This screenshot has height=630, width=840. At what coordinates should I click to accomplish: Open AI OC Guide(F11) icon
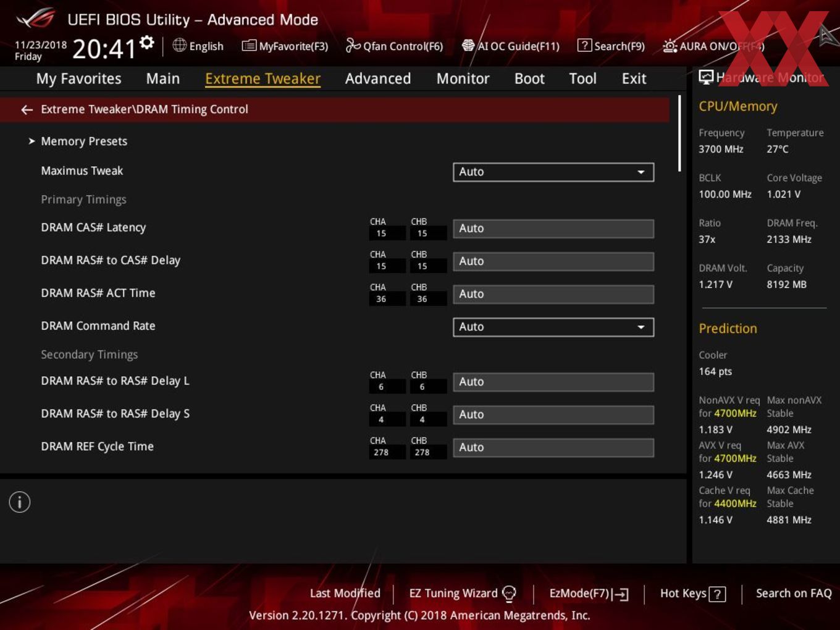tap(468, 46)
